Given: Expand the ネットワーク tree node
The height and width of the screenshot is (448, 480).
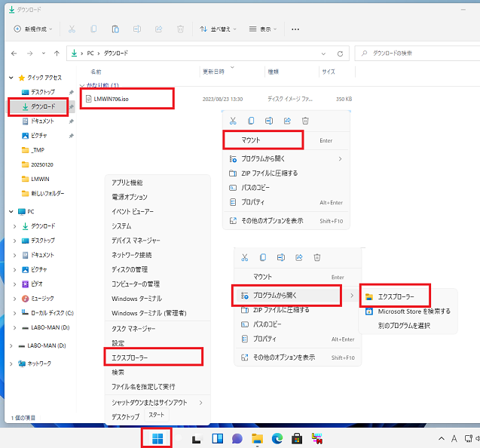Looking at the screenshot, I should pyautogui.click(x=10, y=364).
